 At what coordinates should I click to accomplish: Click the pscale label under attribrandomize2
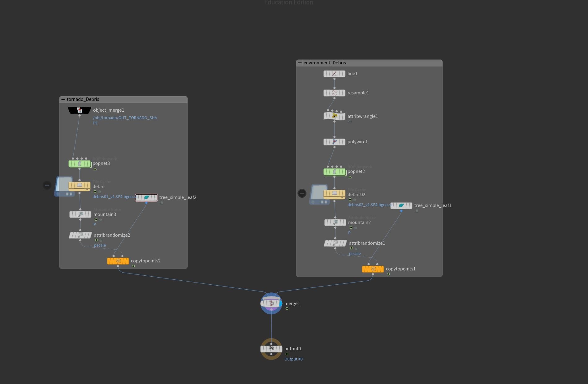[100, 245]
